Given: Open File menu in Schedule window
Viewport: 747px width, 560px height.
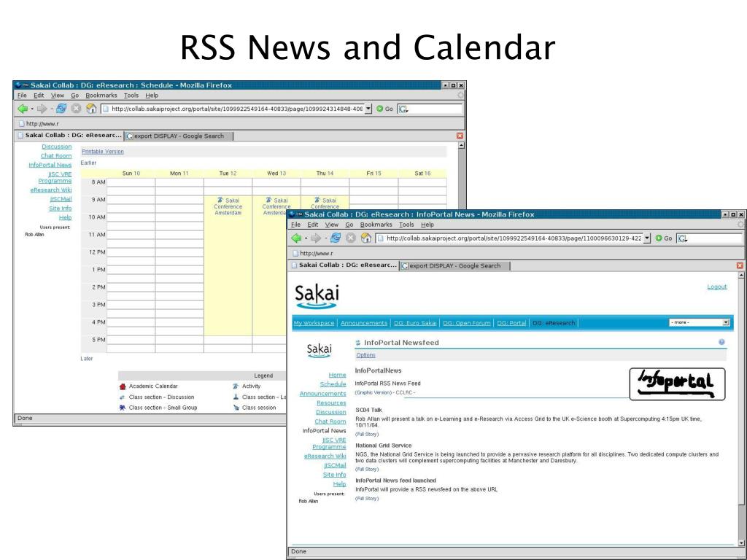Looking at the screenshot, I should tap(22, 96).
